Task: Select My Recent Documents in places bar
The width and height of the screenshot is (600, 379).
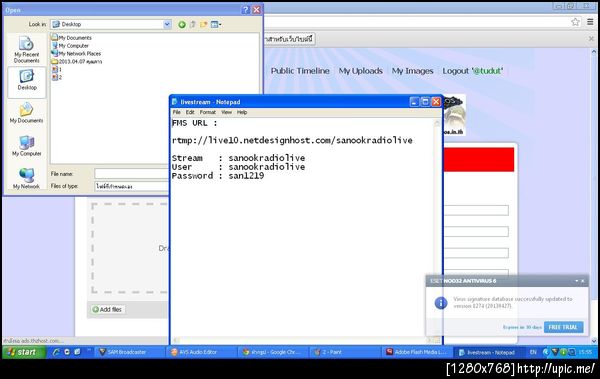Action: [26, 50]
